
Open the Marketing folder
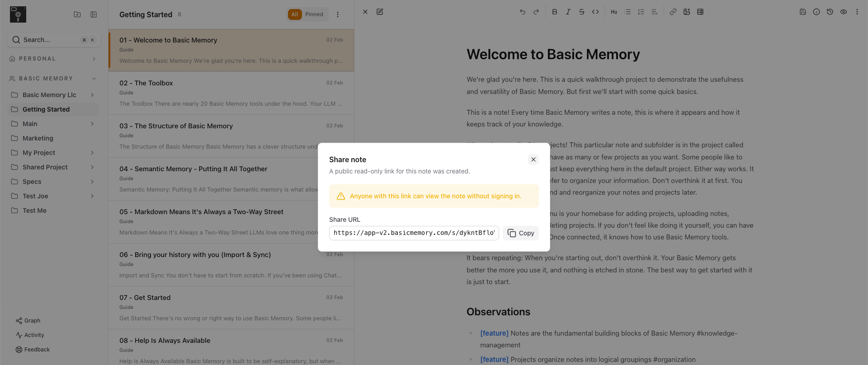click(x=53, y=138)
